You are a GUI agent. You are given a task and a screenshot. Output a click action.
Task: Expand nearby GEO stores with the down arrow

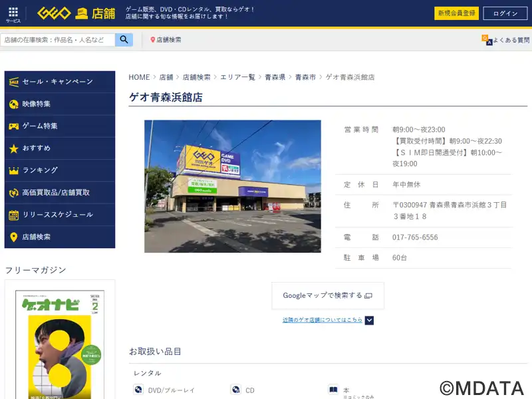click(369, 321)
